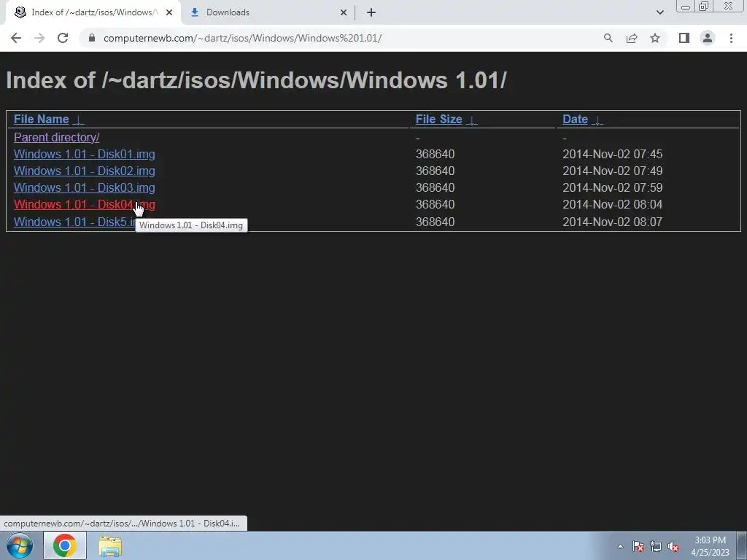Go back to the previous page

pyautogui.click(x=16, y=38)
